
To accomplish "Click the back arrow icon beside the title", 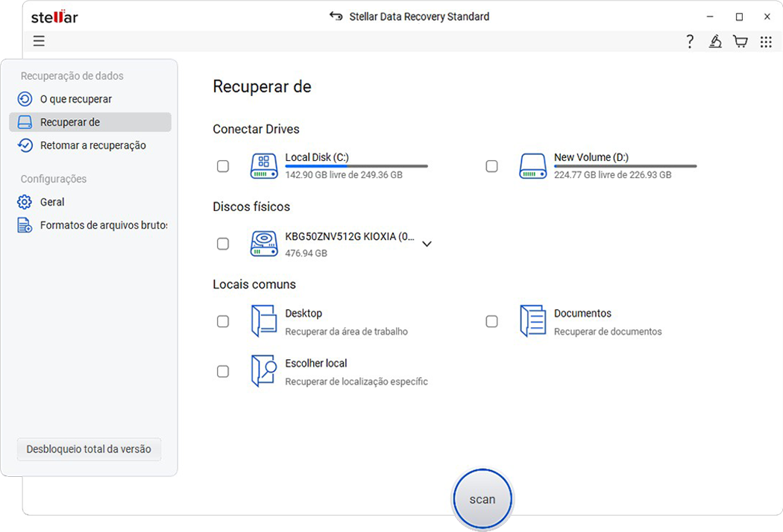I will [x=336, y=16].
